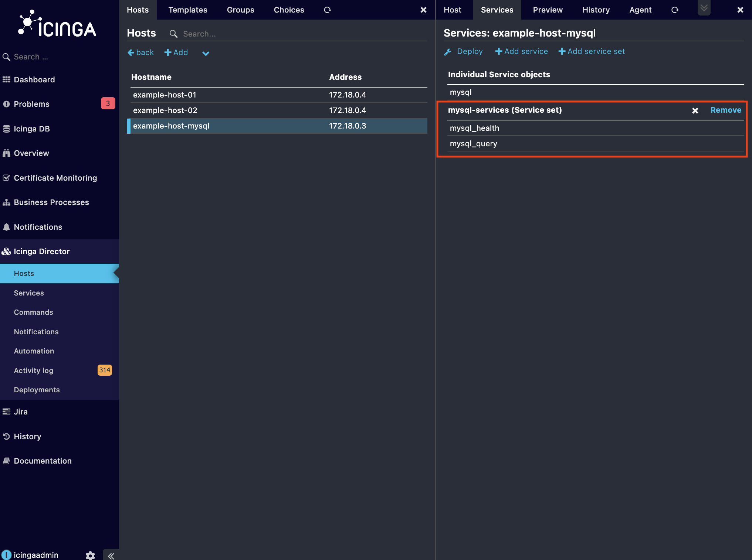This screenshot has height=560, width=752.
Task: Click the Deploy wrench link
Action: pos(463,51)
